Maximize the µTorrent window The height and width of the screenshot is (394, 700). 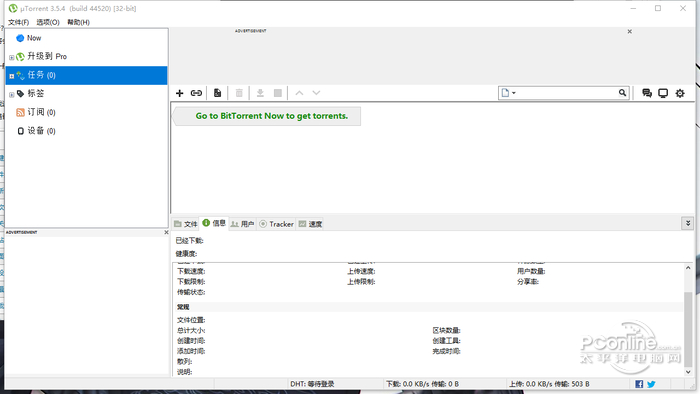point(658,8)
